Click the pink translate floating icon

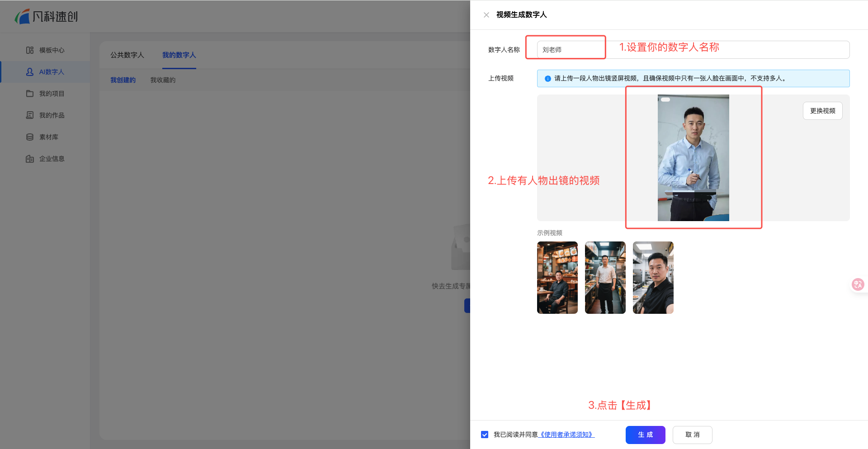pos(858,284)
